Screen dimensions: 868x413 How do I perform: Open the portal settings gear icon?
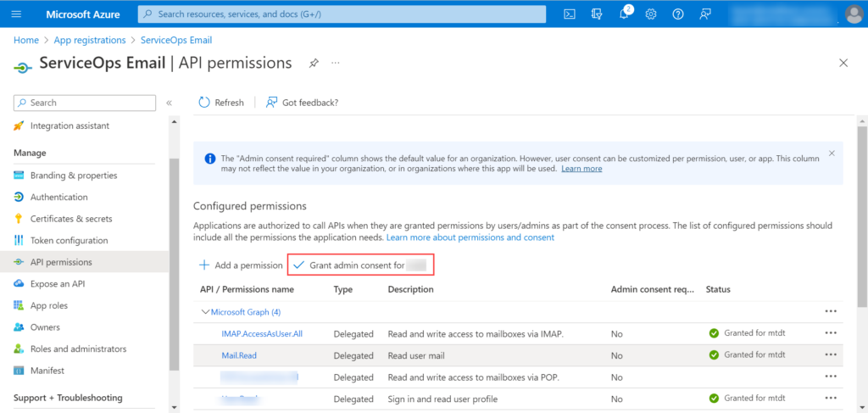651,14
